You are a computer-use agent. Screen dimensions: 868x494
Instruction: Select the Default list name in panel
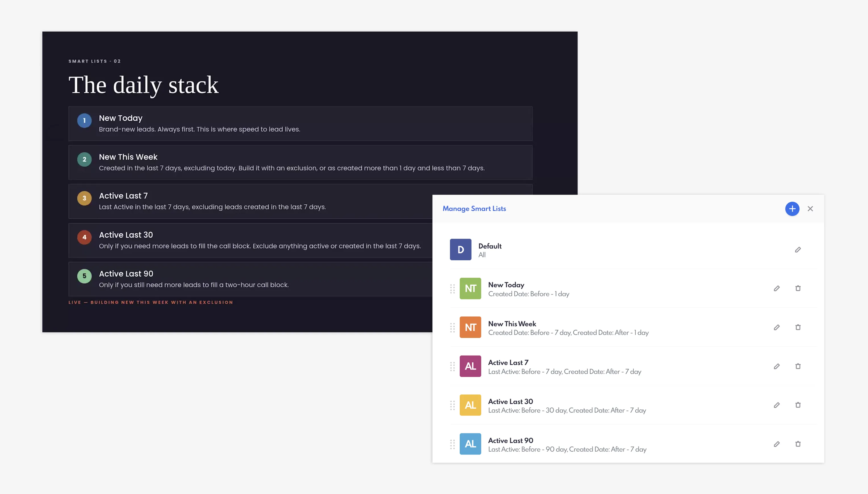tap(489, 246)
